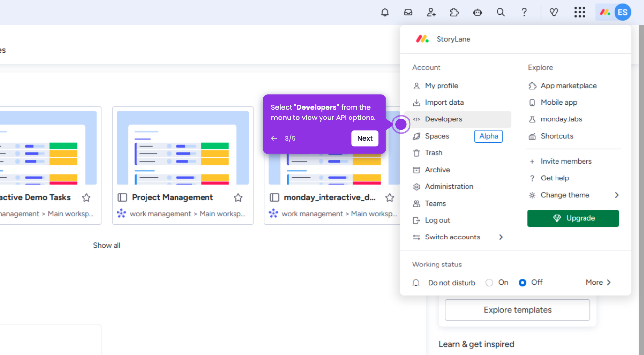Star the Project Management board

238,198
